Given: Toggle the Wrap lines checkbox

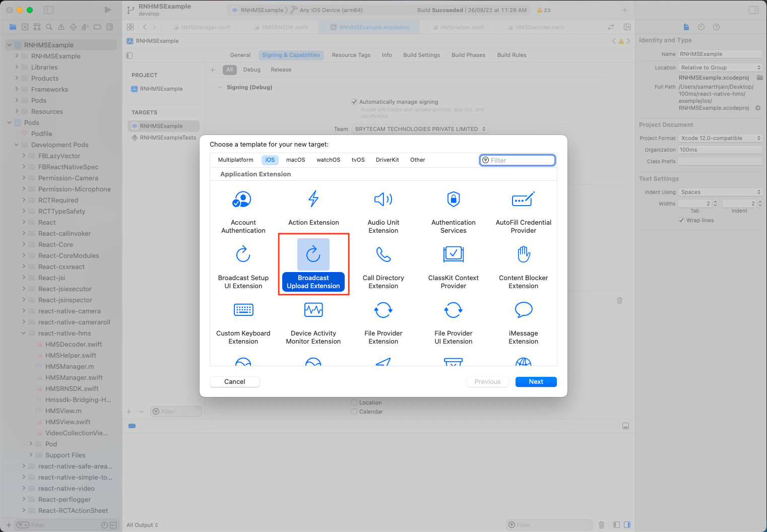Looking at the screenshot, I should [x=681, y=220].
